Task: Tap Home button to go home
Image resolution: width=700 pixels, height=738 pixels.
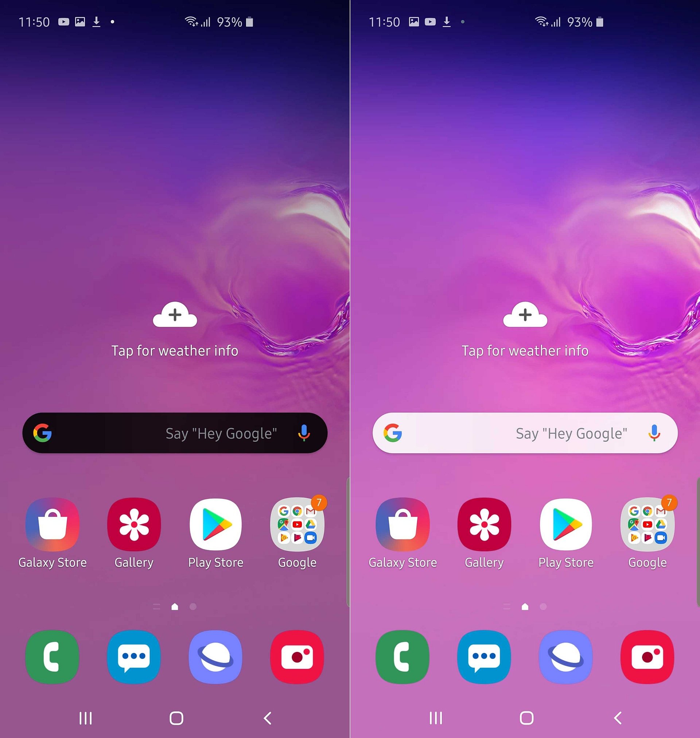Action: click(x=175, y=716)
